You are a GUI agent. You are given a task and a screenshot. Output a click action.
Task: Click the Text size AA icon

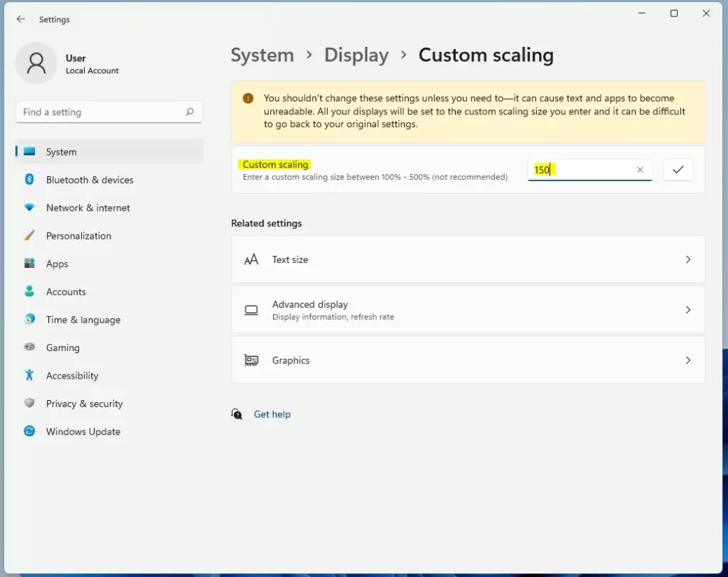(251, 259)
